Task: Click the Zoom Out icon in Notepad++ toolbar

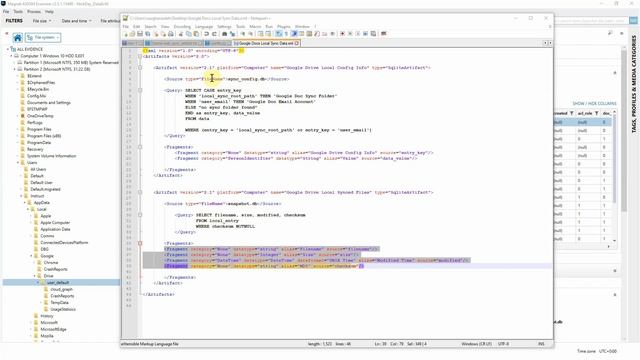Action: [250, 34]
